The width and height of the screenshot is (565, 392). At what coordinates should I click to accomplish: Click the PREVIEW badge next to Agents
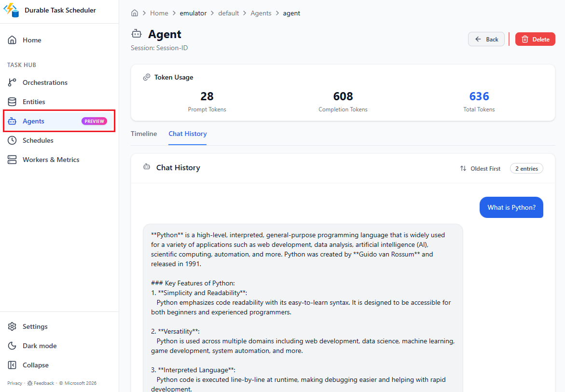pos(95,122)
